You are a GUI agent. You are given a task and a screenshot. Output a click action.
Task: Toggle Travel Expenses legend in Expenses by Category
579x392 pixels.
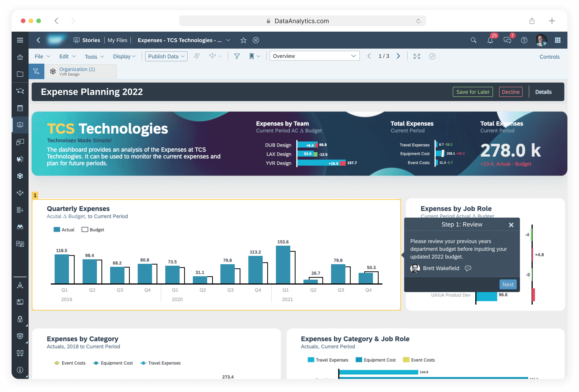click(x=160, y=363)
